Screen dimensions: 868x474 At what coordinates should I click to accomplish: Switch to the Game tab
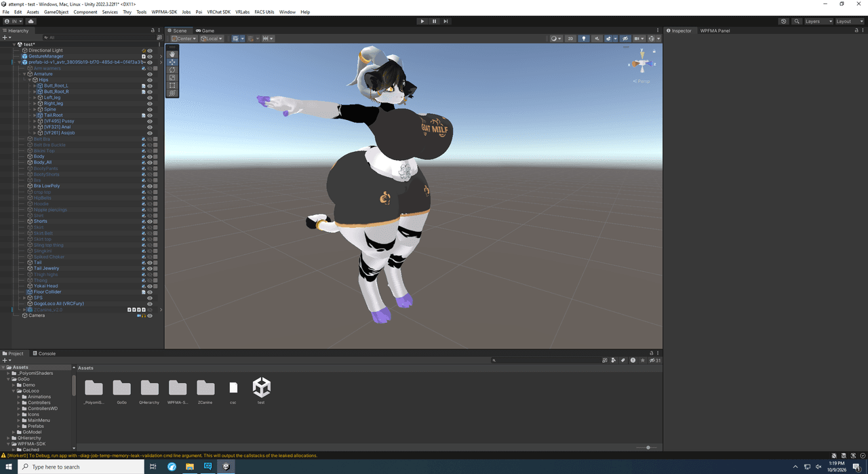[x=205, y=31]
